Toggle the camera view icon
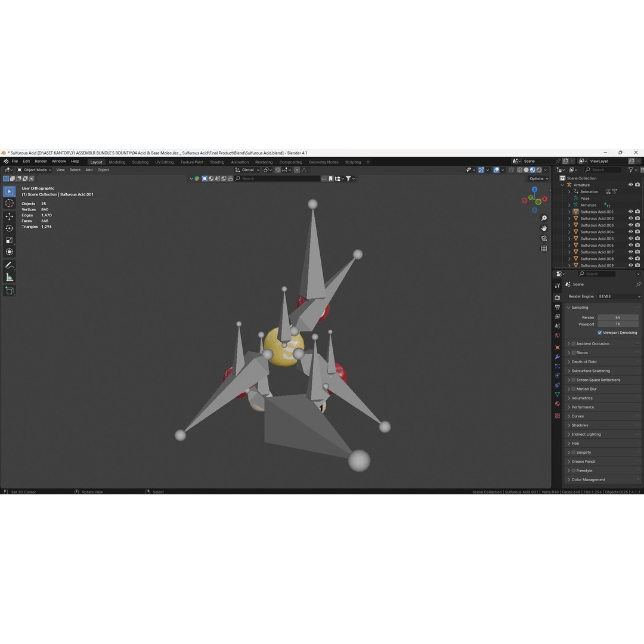Screen dimensions: 644x644 (x=544, y=238)
